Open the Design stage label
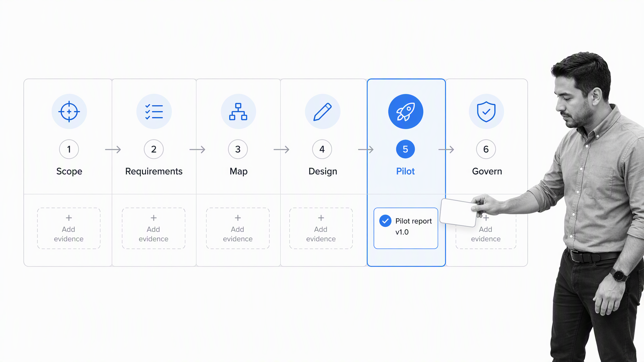 tap(323, 171)
